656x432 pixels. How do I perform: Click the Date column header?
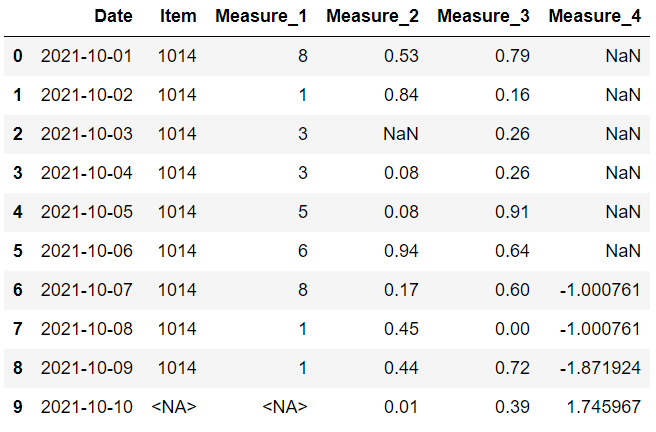pos(113,17)
